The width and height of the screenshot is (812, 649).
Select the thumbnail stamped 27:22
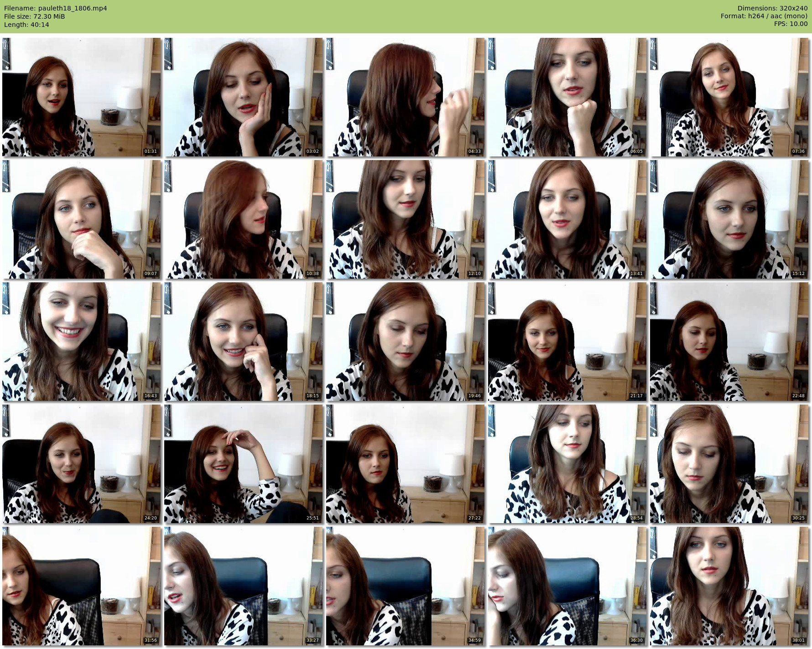(406, 464)
